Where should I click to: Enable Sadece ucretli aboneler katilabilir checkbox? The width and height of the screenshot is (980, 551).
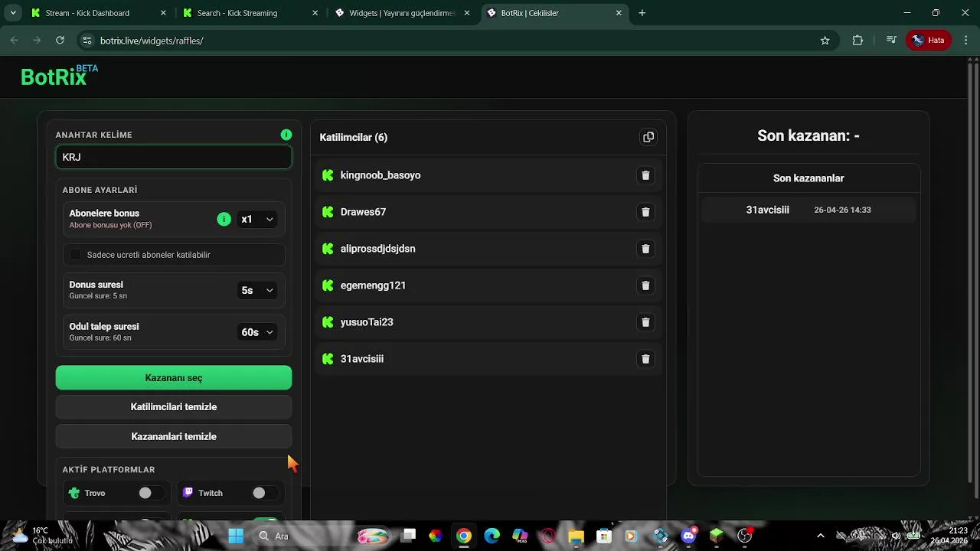[75, 255]
